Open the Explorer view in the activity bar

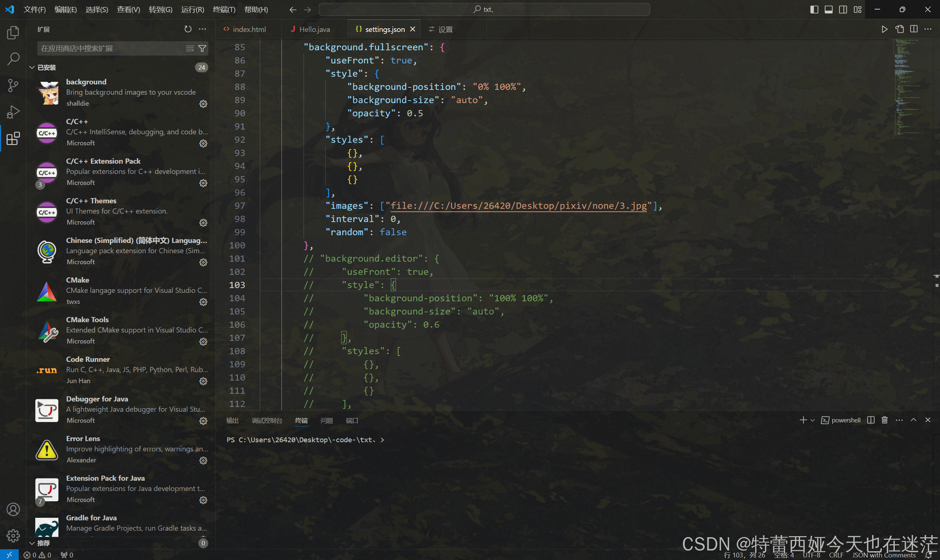coord(13,32)
